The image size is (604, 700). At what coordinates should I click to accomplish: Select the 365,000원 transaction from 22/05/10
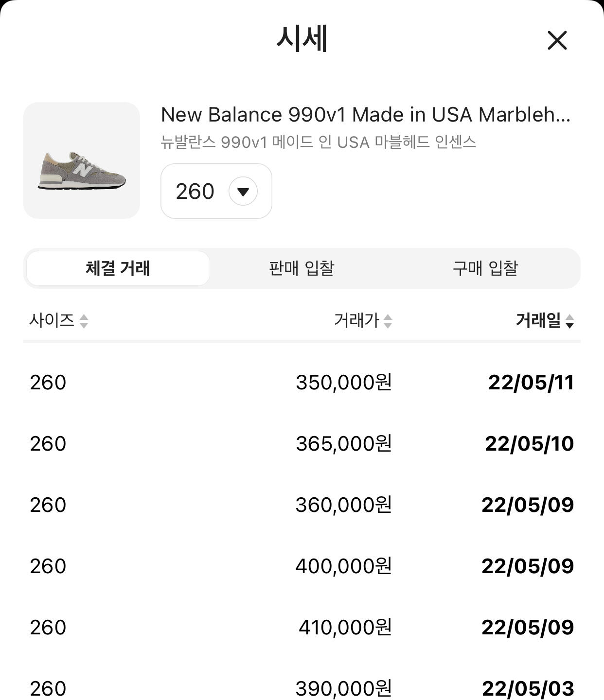point(343,444)
